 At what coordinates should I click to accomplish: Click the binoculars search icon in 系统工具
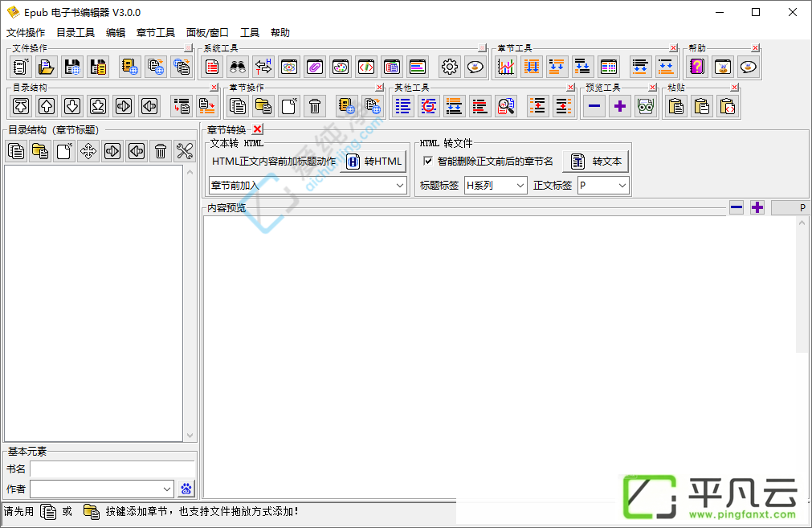point(238,67)
